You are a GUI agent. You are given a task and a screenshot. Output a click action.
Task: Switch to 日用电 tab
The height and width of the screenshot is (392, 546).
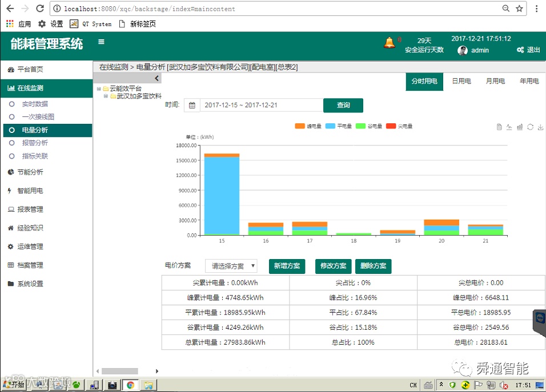(461, 82)
